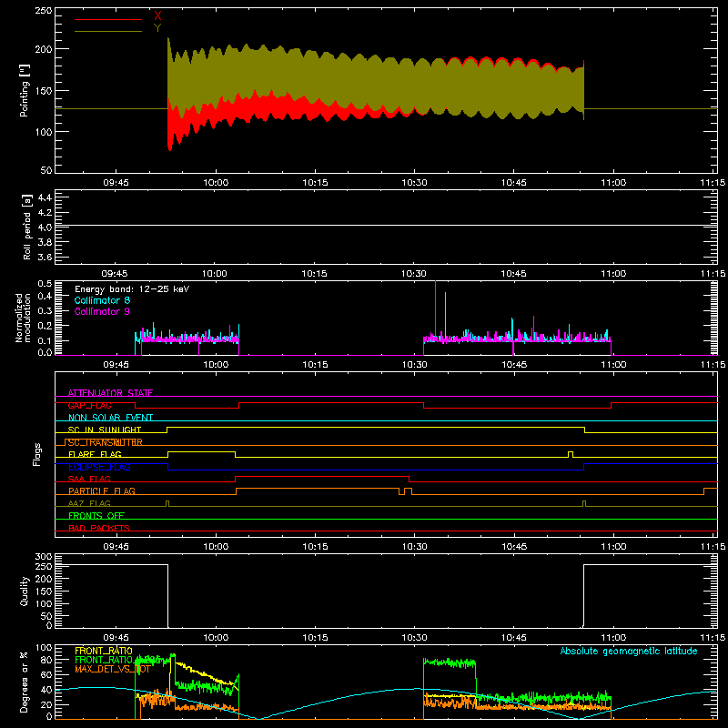Click the red X legend line

pos(108,19)
